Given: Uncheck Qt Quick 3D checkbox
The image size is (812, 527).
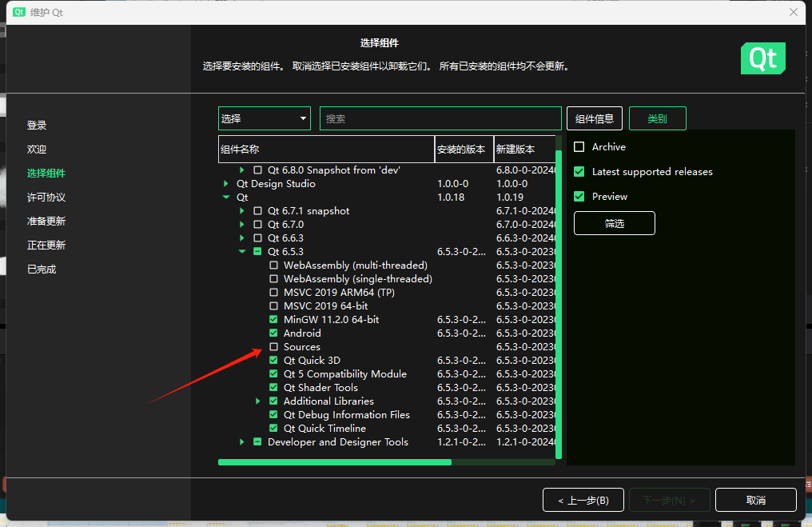Looking at the screenshot, I should click(x=273, y=360).
